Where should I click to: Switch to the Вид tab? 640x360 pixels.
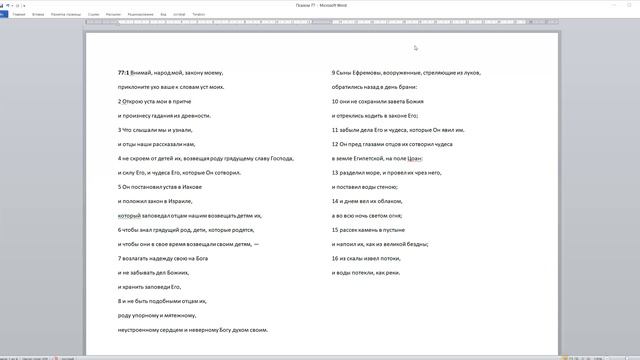coord(163,14)
